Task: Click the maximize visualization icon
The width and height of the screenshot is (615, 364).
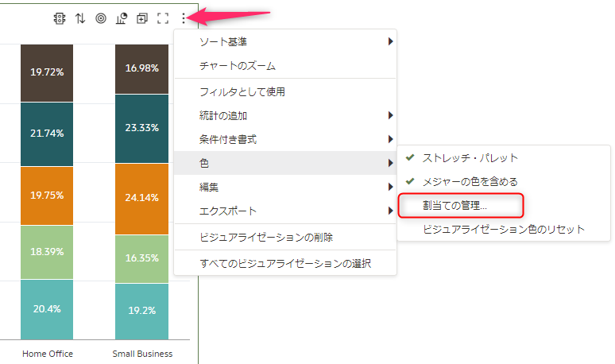Action: click(163, 18)
